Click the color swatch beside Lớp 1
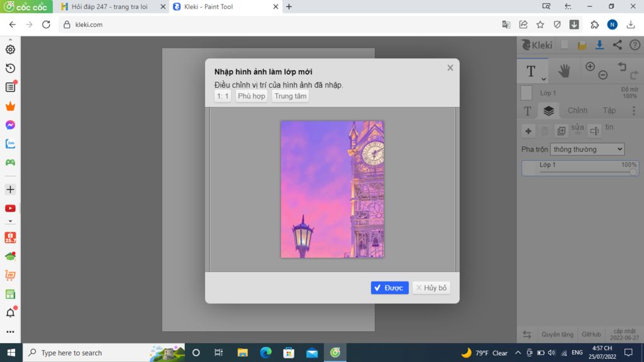Image resolution: width=644 pixels, height=362 pixels. (526, 93)
